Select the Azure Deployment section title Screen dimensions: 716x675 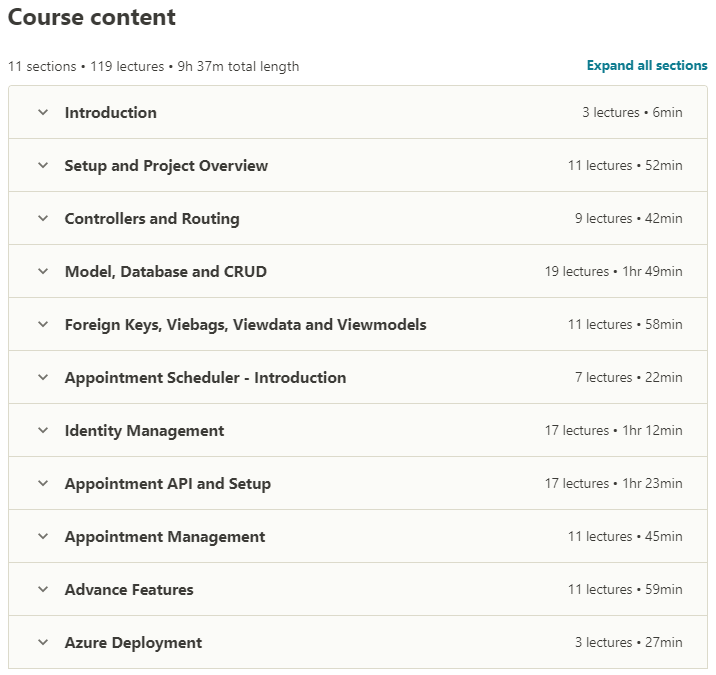click(134, 643)
